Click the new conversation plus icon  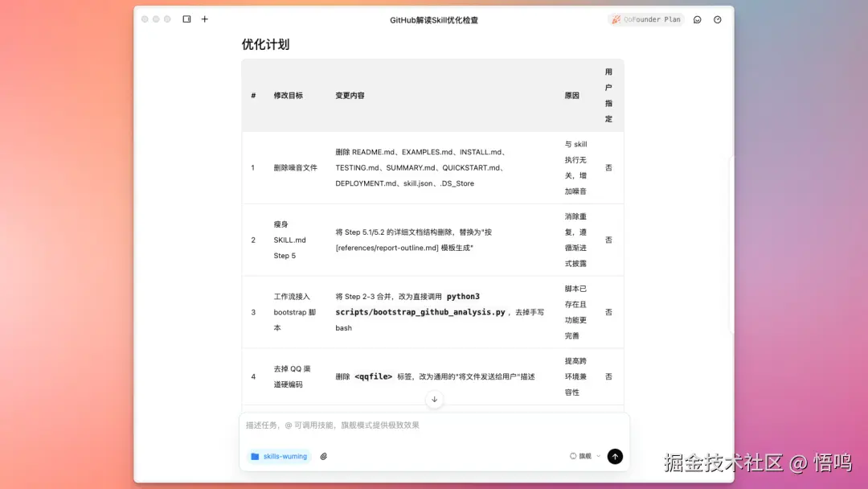click(x=204, y=18)
